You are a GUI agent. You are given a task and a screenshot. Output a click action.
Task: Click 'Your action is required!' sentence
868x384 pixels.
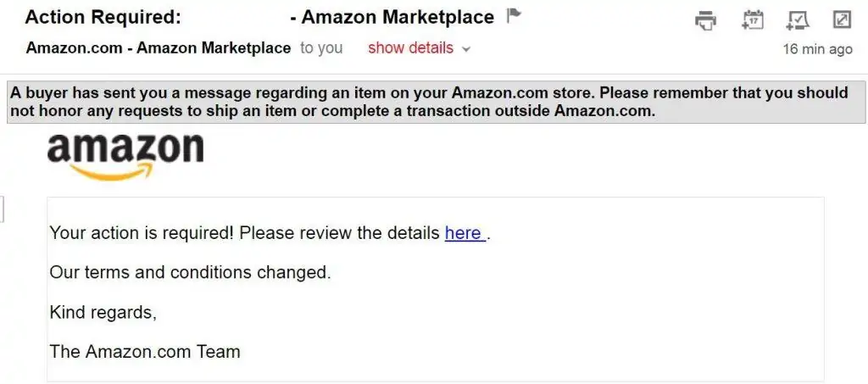point(142,233)
